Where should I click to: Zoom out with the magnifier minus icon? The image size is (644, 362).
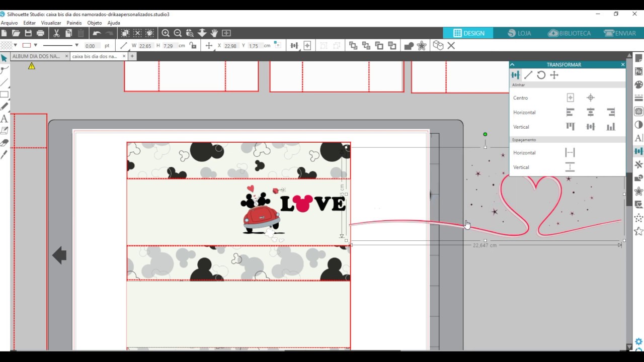click(x=178, y=33)
